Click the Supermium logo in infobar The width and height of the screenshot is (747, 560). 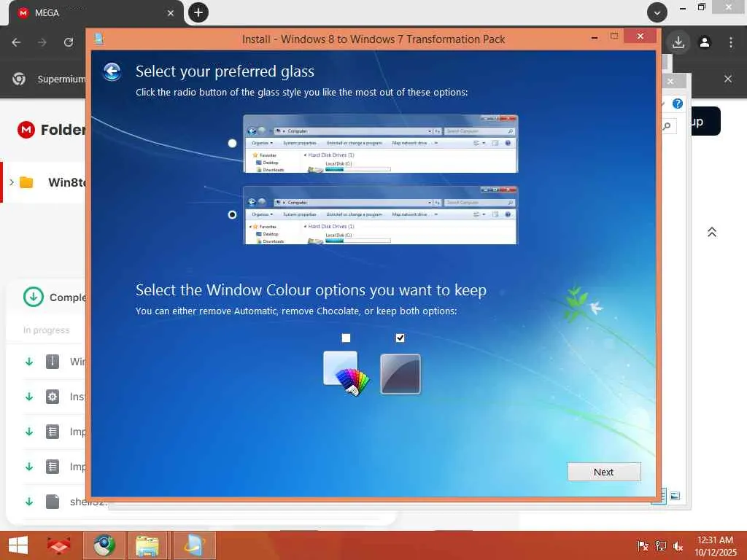point(19,79)
